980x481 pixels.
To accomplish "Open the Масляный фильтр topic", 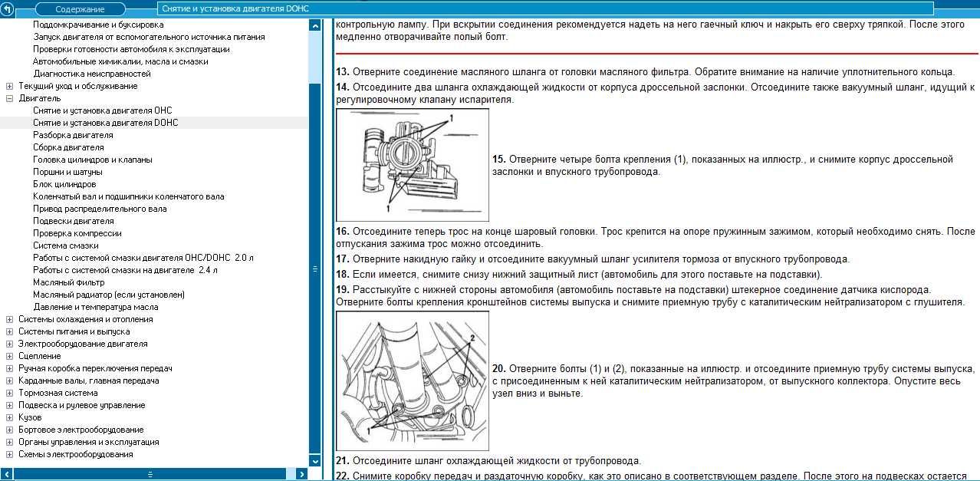I will click(x=68, y=282).
